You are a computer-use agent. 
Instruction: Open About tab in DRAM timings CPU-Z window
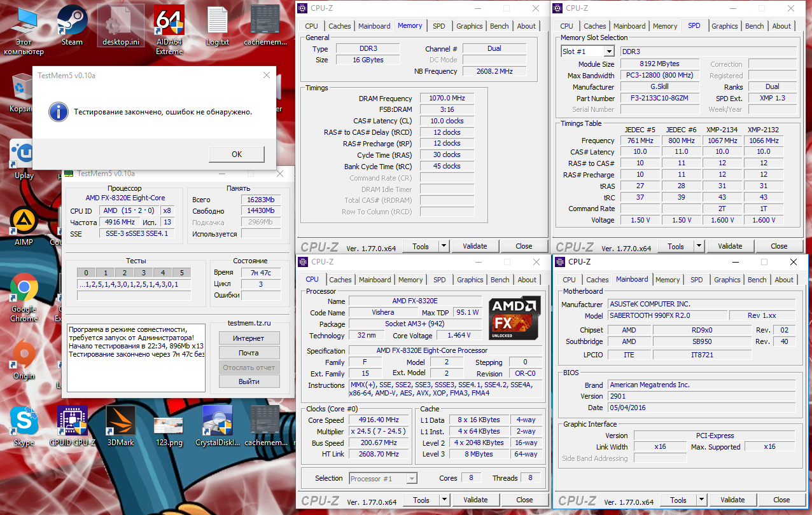point(526,26)
